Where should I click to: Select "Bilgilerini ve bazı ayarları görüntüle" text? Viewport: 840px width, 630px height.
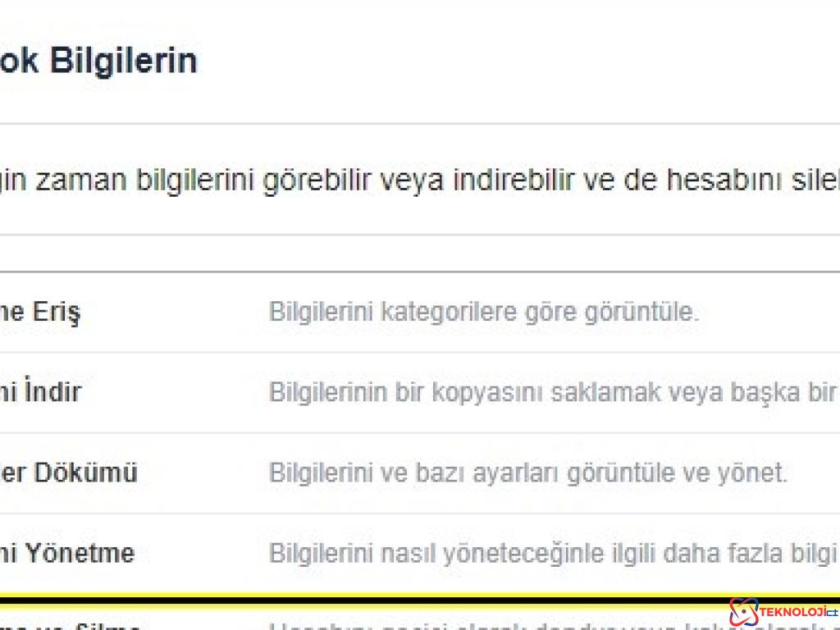tap(492, 472)
